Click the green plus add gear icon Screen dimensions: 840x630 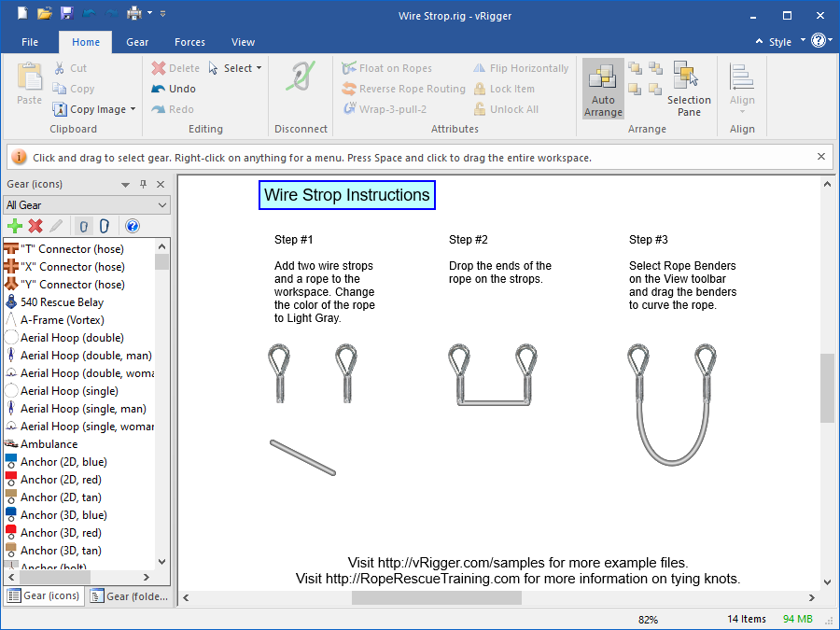click(x=14, y=226)
